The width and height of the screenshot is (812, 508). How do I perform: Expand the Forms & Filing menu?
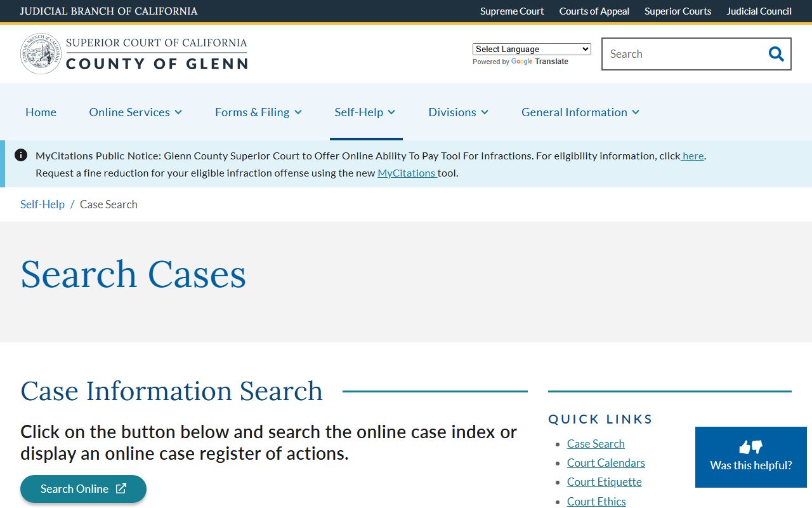coord(258,112)
